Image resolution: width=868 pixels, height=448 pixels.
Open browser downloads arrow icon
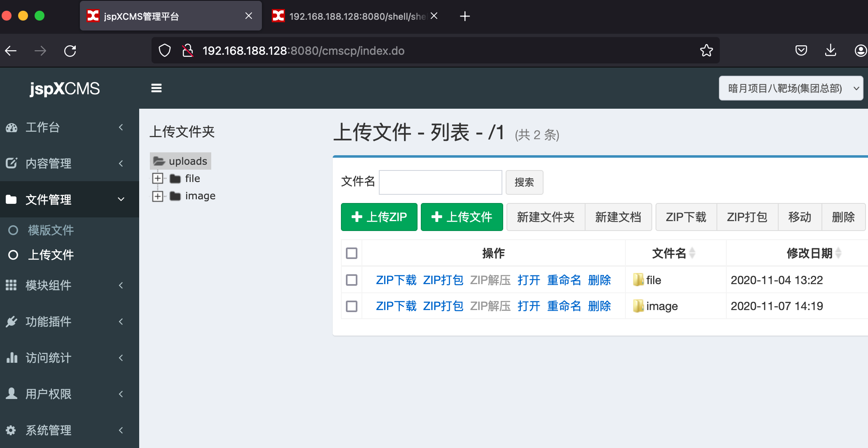coord(831,51)
